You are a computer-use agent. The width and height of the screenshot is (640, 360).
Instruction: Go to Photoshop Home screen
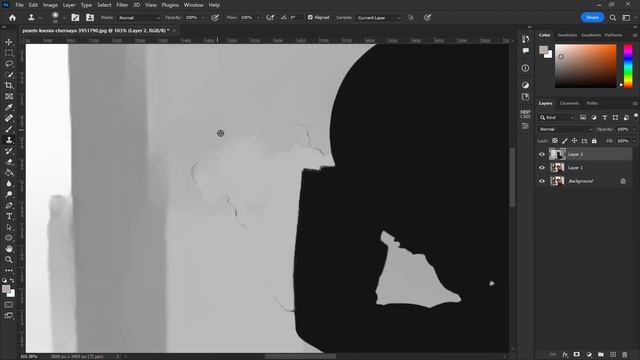click(x=12, y=18)
